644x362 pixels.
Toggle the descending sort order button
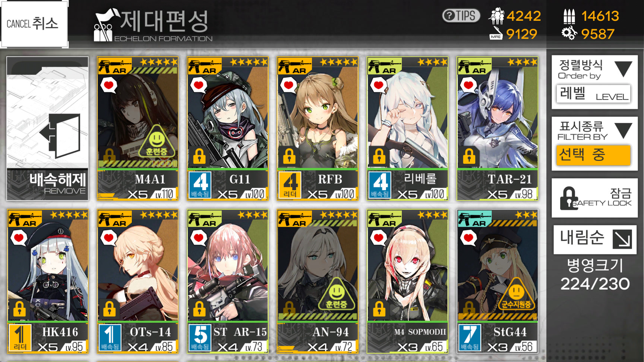595,239
